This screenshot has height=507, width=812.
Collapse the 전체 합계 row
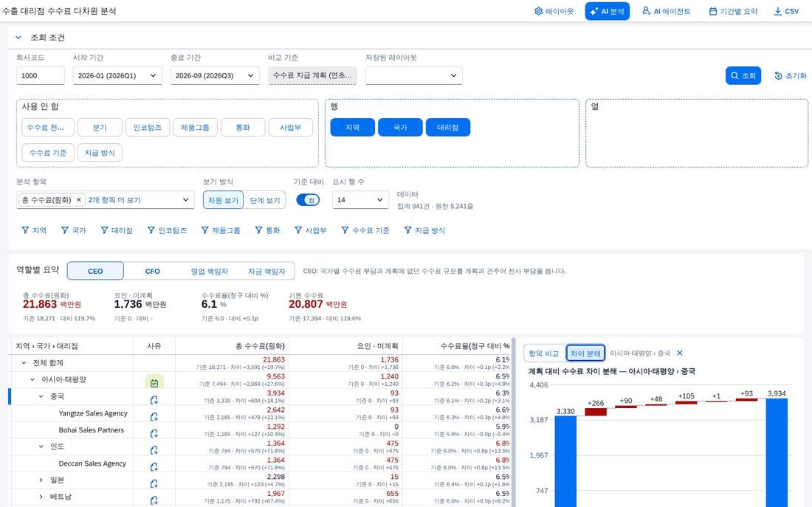(x=24, y=362)
